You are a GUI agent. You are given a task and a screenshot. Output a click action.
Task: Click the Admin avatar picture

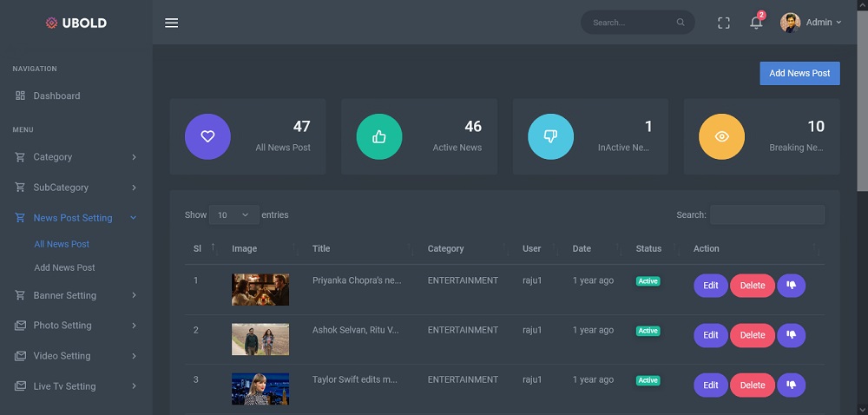[790, 23]
